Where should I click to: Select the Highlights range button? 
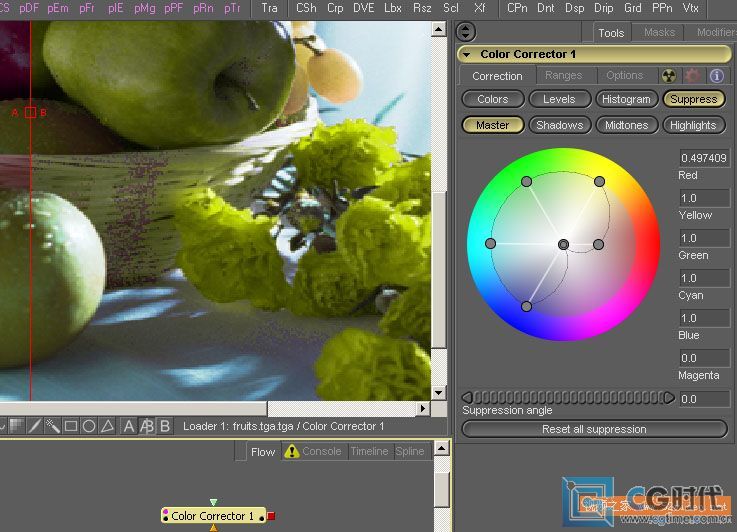(x=694, y=125)
